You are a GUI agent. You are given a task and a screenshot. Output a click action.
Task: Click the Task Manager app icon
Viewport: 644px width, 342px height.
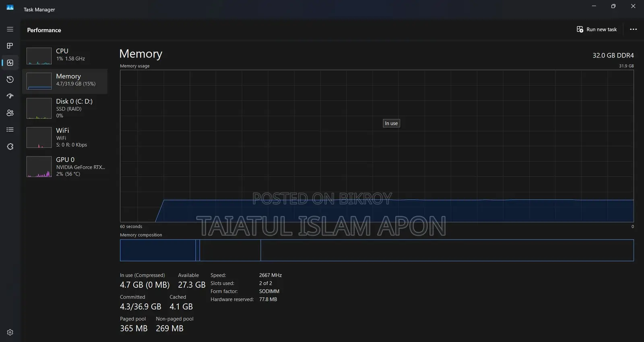click(10, 7)
